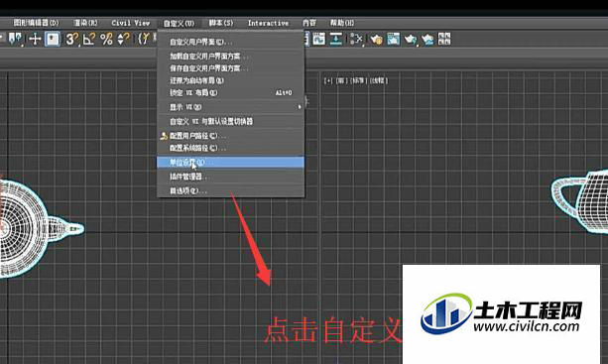Open the [线框] viewport shading label menu
608x364 pixels.
pos(379,80)
